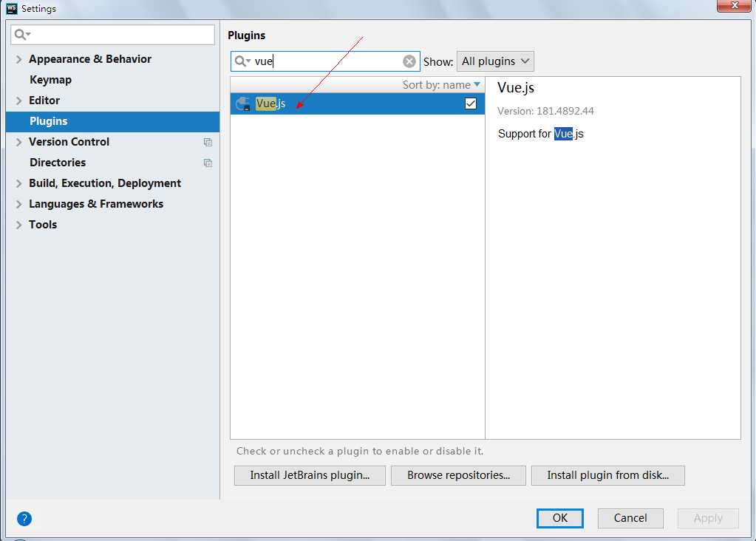Select Keymap in the settings tree
This screenshot has width=756, height=541.
pos(51,80)
